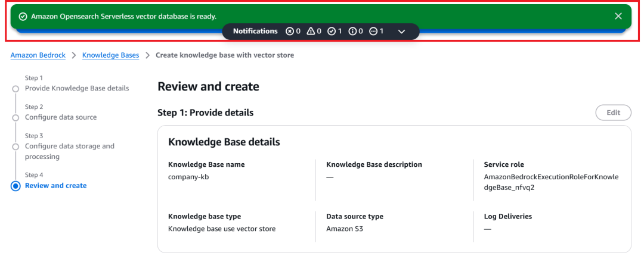The width and height of the screenshot is (644, 265).
Task: Open the Amazon Bedrock breadcrumb link
Action: coord(38,55)
